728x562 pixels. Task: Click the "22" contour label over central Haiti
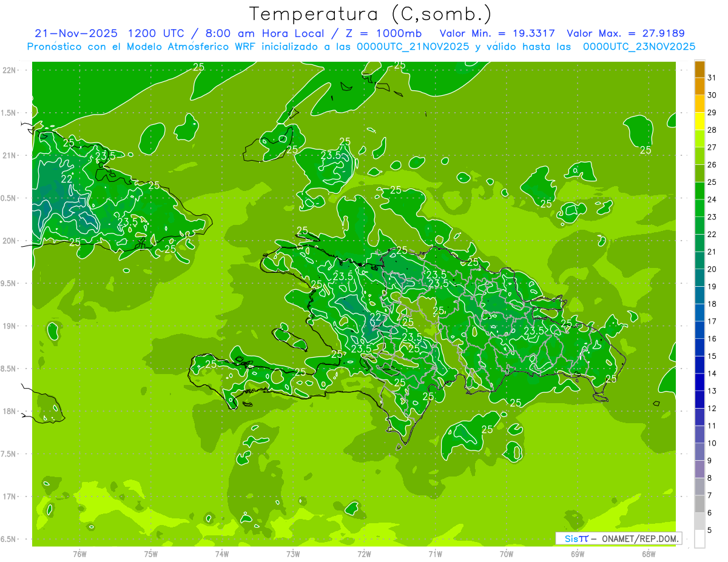coord(376,318)
